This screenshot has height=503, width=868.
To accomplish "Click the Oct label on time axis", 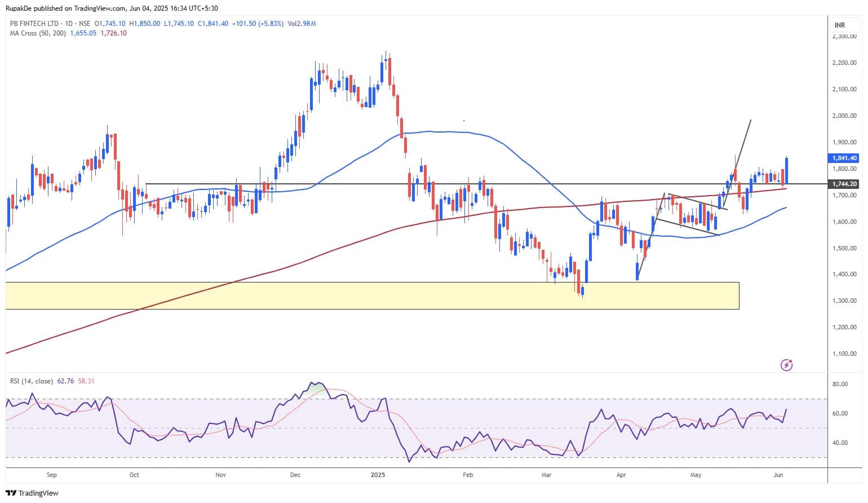I will pyautogui.click(x=134, y=475).
